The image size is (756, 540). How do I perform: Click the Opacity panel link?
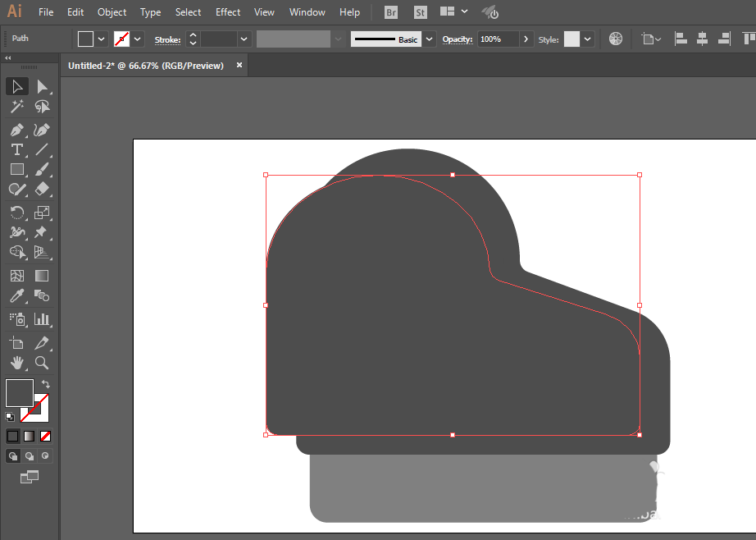coord(457,39)
